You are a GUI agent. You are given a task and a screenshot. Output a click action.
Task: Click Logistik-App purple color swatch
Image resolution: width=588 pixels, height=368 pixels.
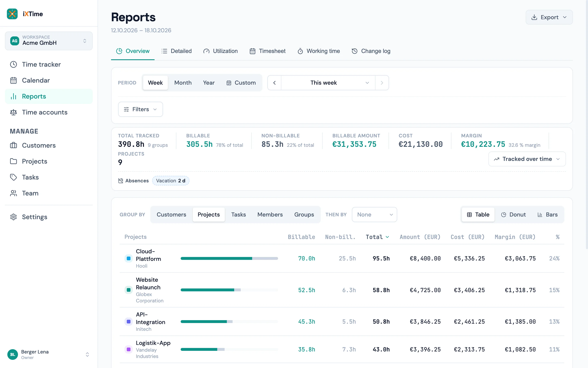click(x=129, y=350)
